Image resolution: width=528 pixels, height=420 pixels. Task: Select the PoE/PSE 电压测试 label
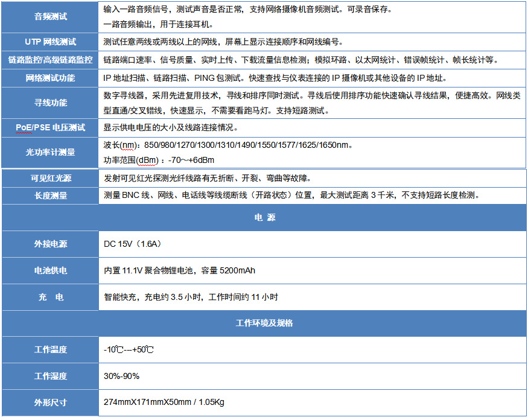[x=51, y=128]
